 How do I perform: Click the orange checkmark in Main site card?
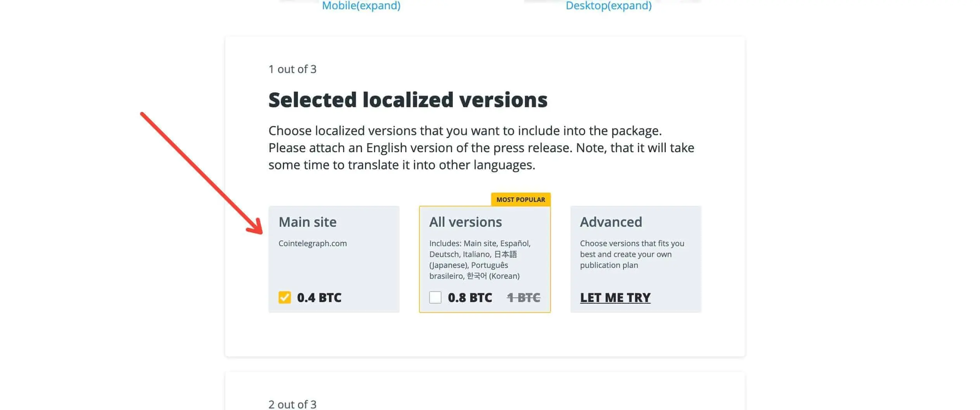(284, 297)
